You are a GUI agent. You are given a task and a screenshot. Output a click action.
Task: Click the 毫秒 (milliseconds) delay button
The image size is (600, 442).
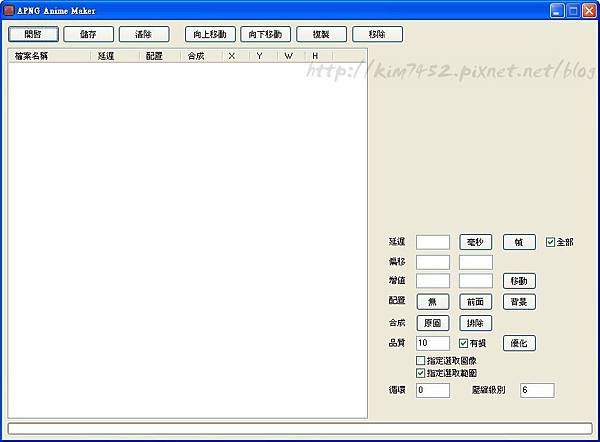[476, 242]
